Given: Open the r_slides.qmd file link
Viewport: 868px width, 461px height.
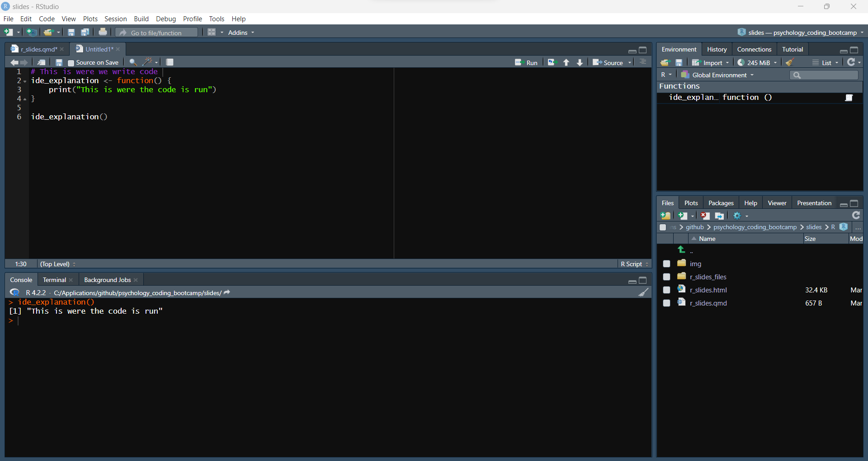Looking at the screenshot, I should tap(708, 303).
